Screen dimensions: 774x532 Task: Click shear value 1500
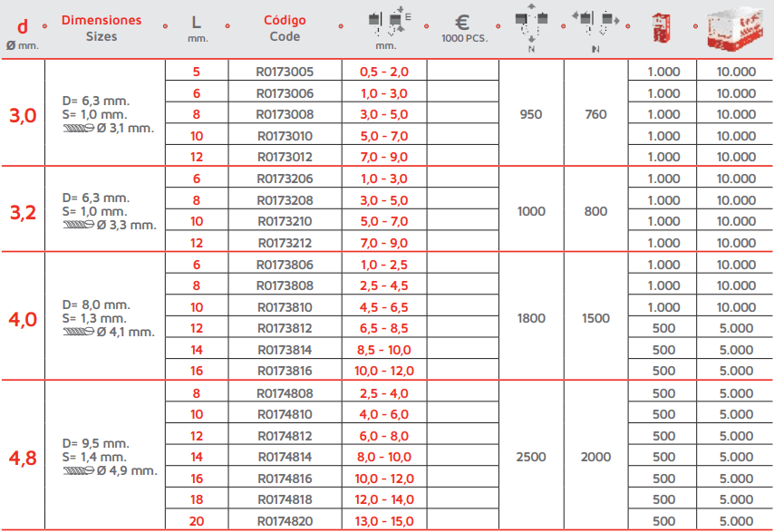[595, 318]
